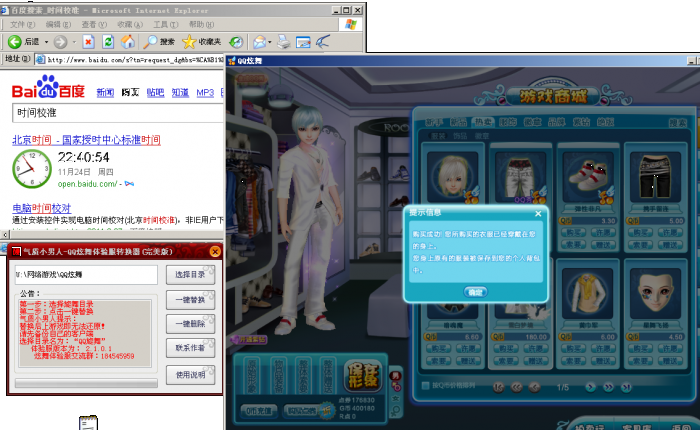700x430 pixels.
Task: Click the IE Refresh page icon
Action: click(108, 42)
